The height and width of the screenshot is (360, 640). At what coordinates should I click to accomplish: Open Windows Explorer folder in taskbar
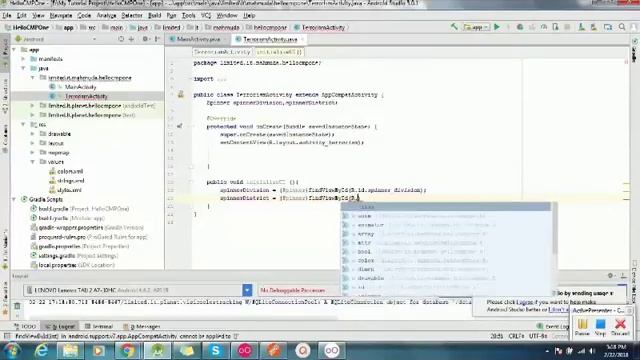tap(70, 351)
